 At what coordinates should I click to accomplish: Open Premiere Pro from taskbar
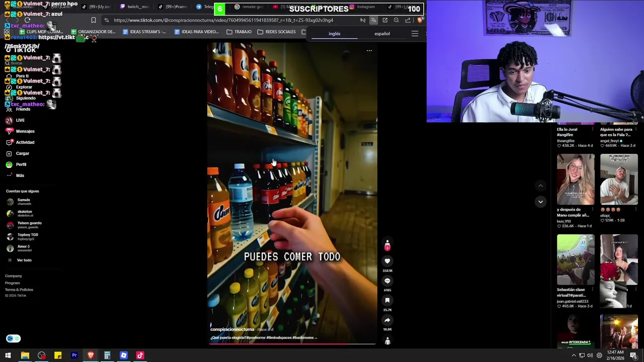click(x=74, y=355)
